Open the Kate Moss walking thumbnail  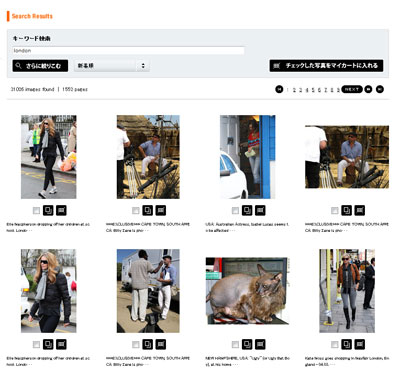pyautogui.click(x=347, y=291)
